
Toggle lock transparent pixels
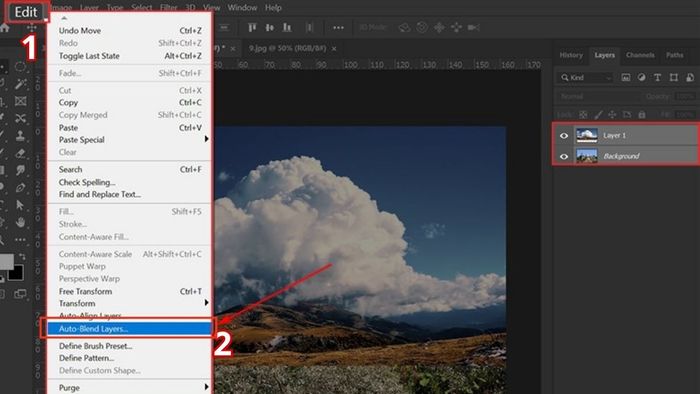pos(583,115)
